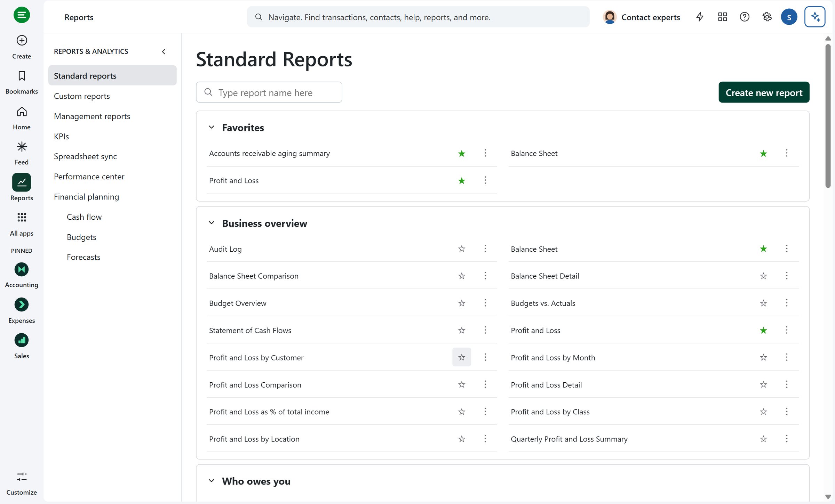Click the Customize icon
Viewport: 835px width, 504px height.
tap(22, 477)
